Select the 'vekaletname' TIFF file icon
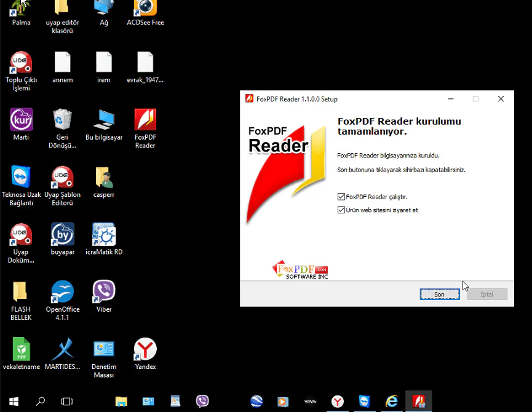The image size is (532, 412). coord(21,354)
